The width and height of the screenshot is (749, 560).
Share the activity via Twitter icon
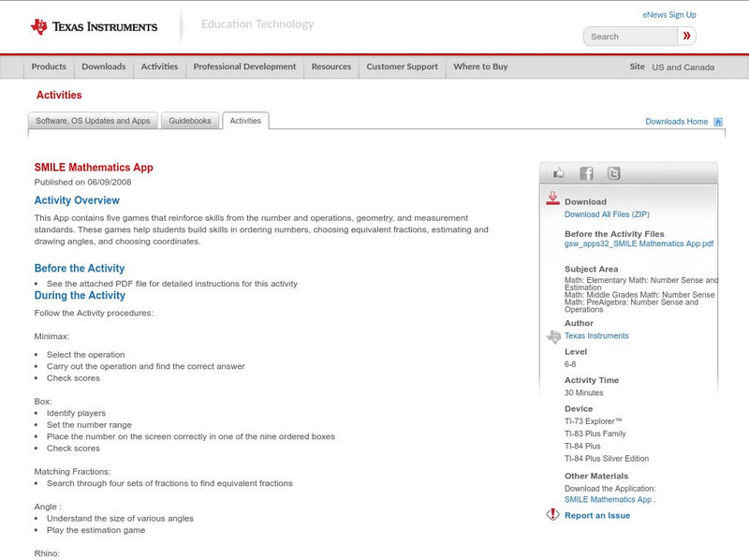613,173
